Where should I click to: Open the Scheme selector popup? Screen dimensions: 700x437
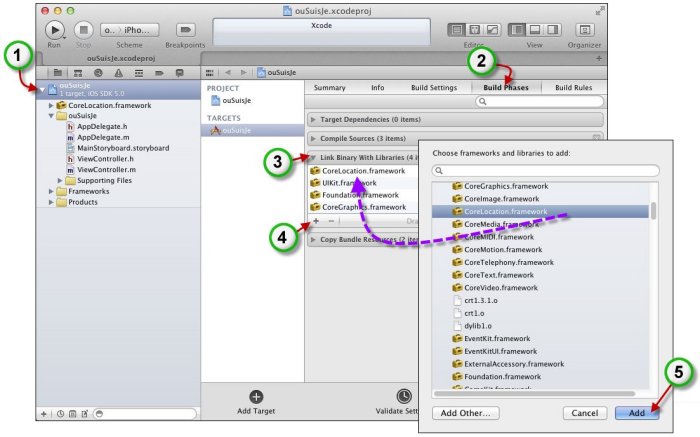pyautogui.click(x=129, y=30)
